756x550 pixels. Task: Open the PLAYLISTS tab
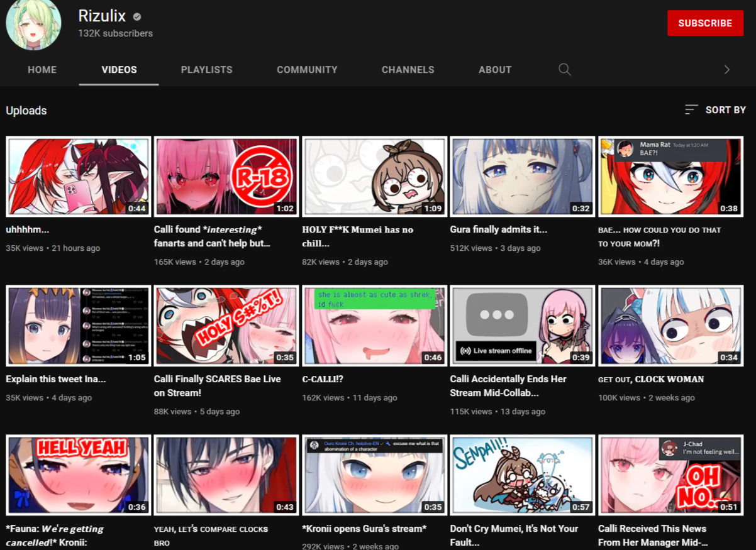tap(206, 70)
